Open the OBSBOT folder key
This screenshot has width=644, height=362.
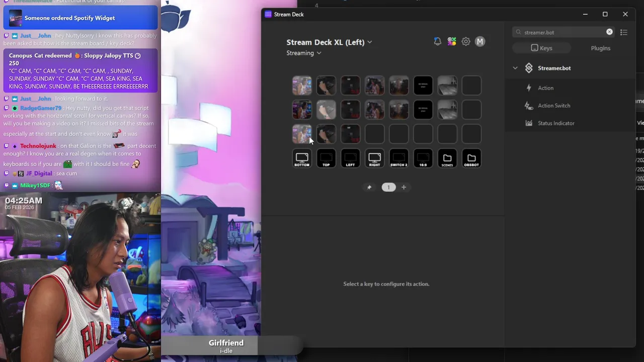click(471, 158)
